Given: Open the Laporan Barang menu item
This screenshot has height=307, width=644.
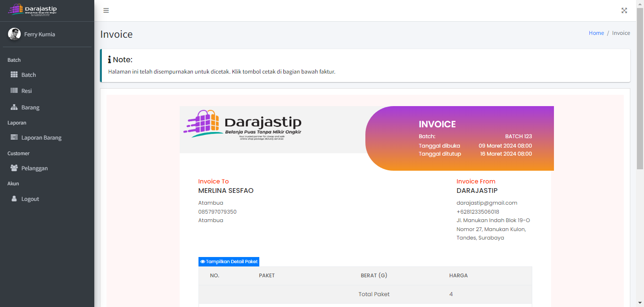Looking at the screenshot, I should pos(41,138).
